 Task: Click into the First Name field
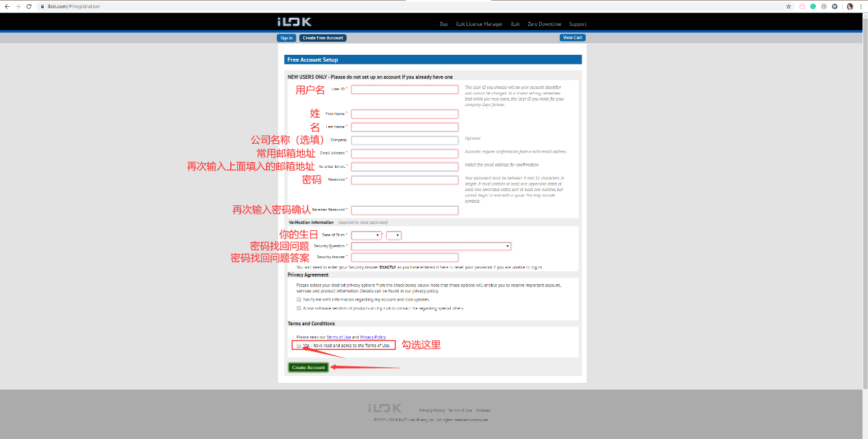405,114
